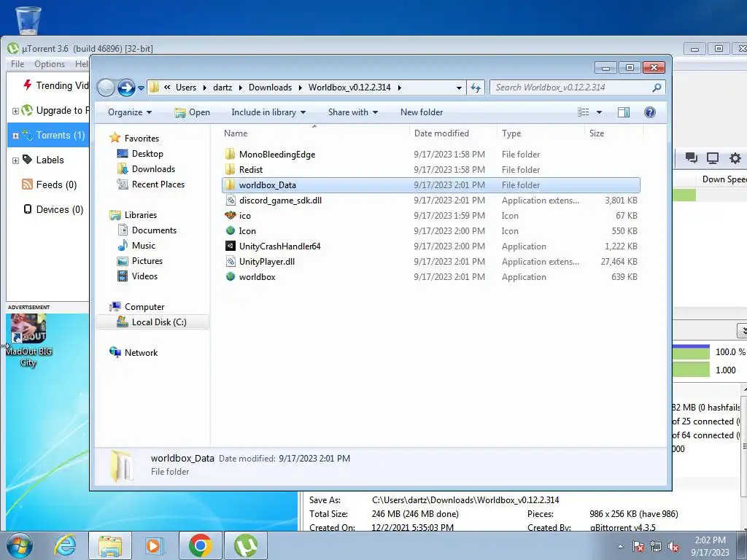747x560 pixels.
Task: Open uTorrent chat bubbles icon
Action: (x=692, y=158)
